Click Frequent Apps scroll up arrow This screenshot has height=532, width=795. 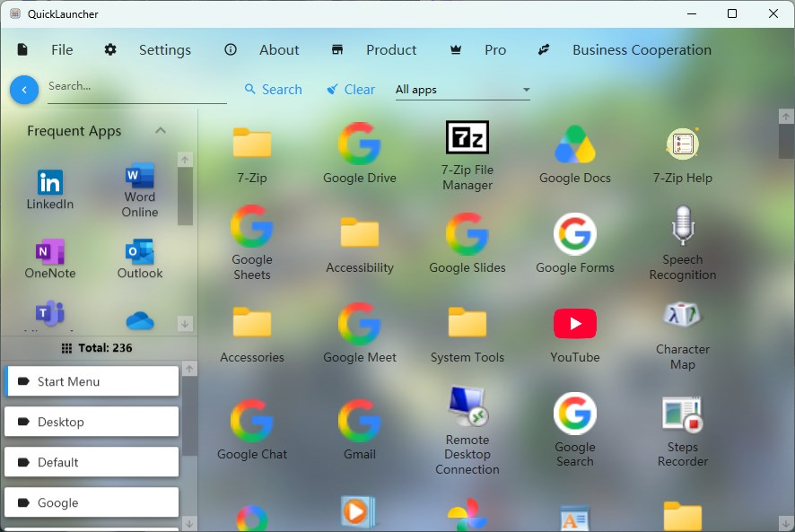(185, 160)
